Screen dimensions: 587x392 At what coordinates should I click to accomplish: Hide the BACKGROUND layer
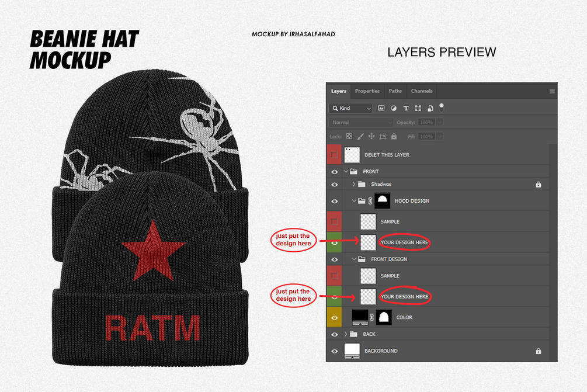point(335,351)
